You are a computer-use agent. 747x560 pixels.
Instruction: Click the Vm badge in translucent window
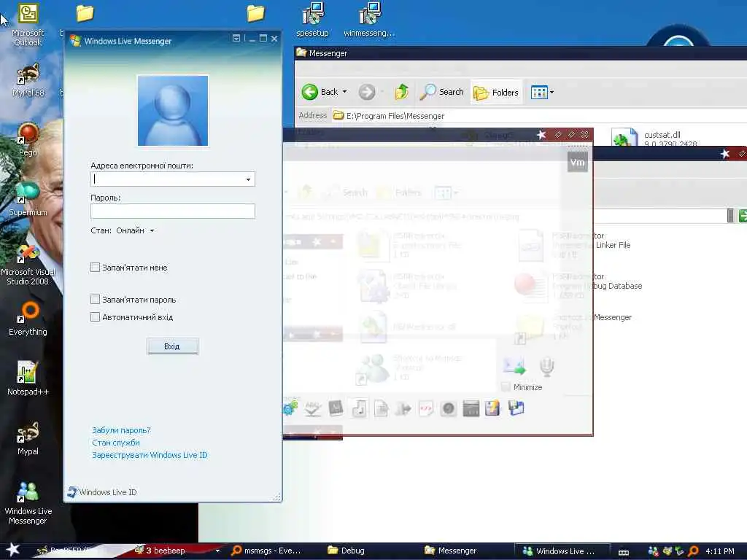pyautogui.click(x=578, y=163)
